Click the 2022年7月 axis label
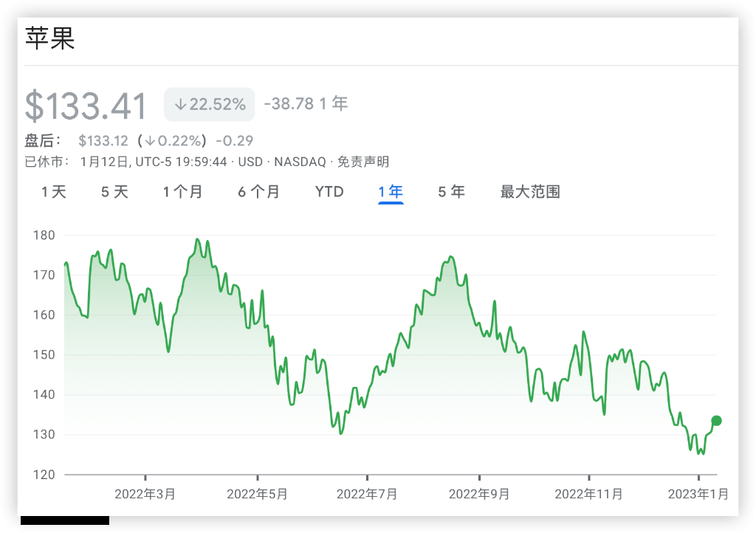This screenshot has height=533, width=756. point(367,494)
